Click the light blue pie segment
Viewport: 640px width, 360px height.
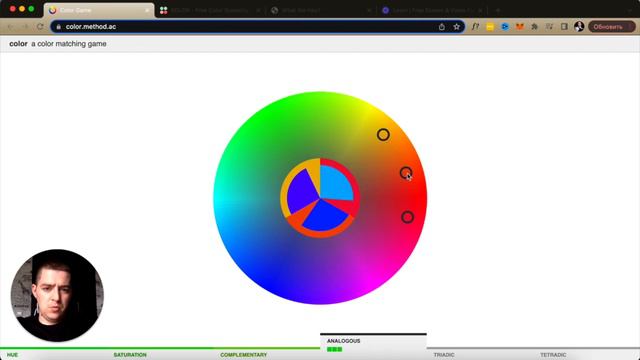click(336, 182)
